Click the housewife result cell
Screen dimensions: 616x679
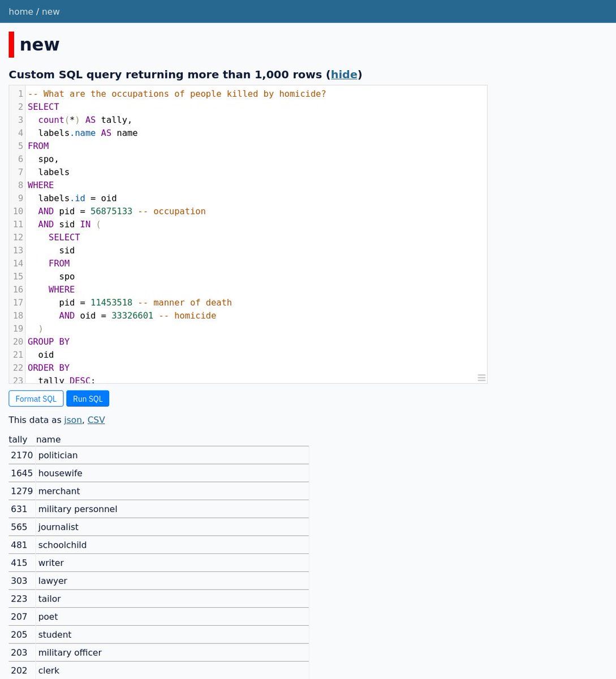(60, 473)
